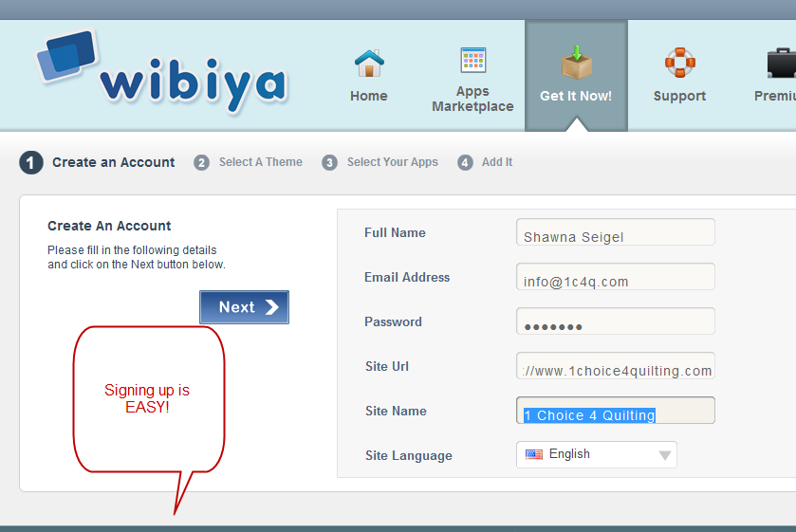Click the step 2 number circle
The width and height of the screenshot is (796, 532).
[201, 162]
